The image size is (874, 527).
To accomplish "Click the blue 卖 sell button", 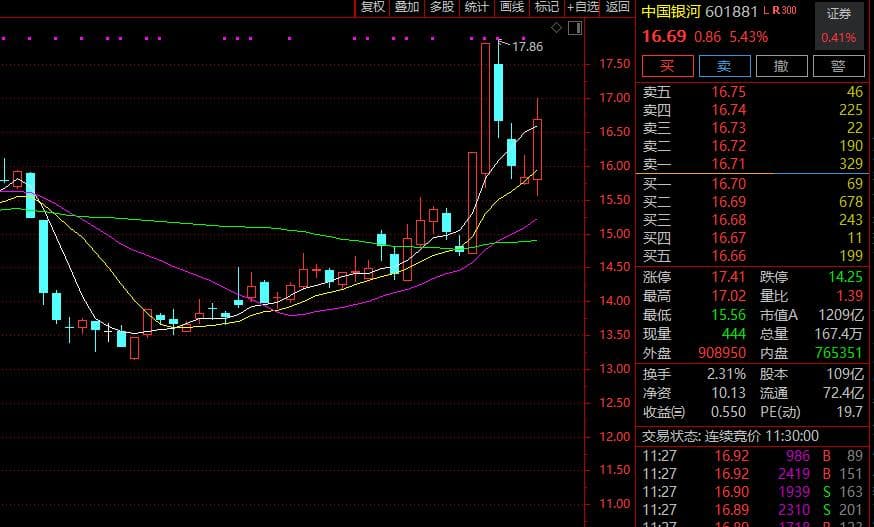I will click(x=725, y=66).
